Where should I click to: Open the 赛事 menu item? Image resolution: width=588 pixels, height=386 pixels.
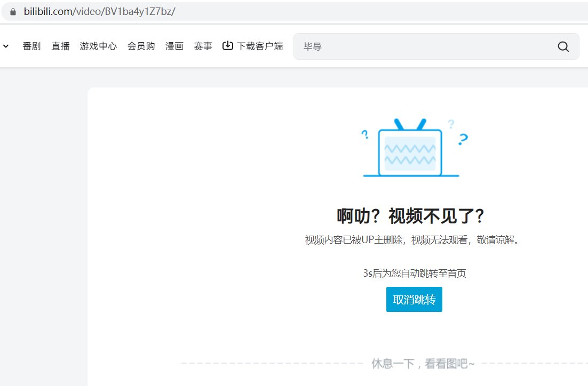[203, 46]
